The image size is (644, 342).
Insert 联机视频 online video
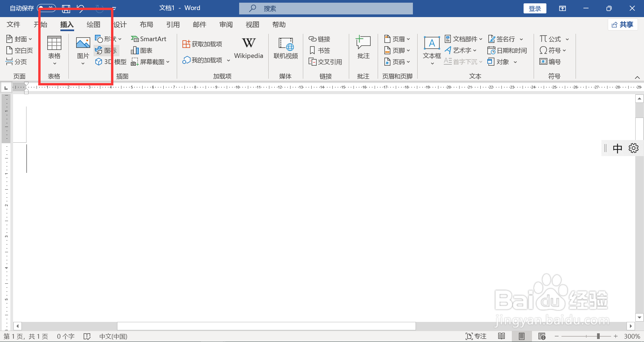click(x=286, y=49)
